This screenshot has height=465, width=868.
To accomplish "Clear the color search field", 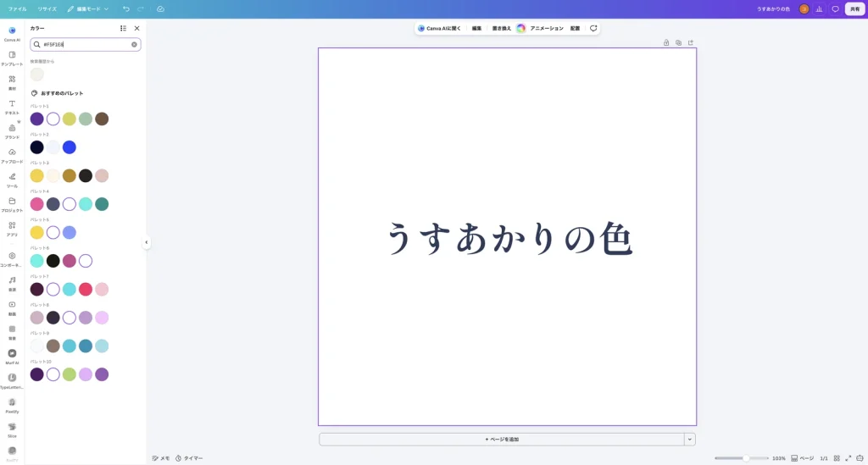I will 134,44.
